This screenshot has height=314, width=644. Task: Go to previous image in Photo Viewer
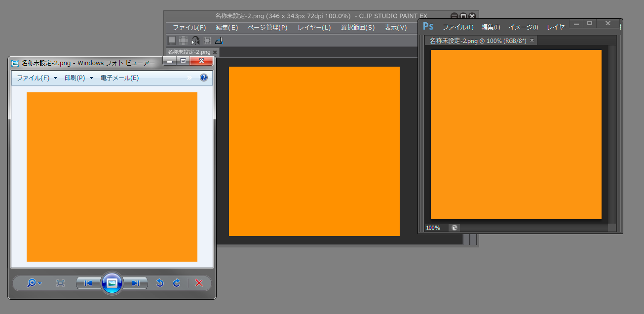[88, 283]
